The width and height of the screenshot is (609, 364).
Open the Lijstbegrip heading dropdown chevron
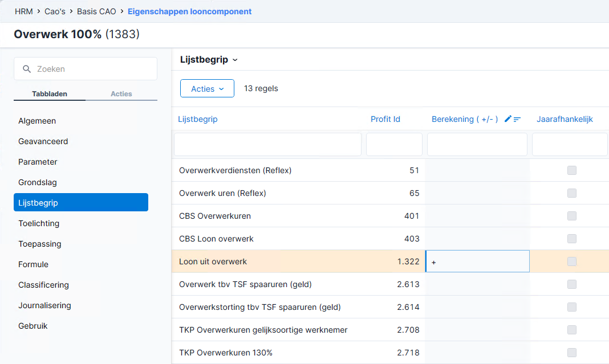tap(235, 60)
